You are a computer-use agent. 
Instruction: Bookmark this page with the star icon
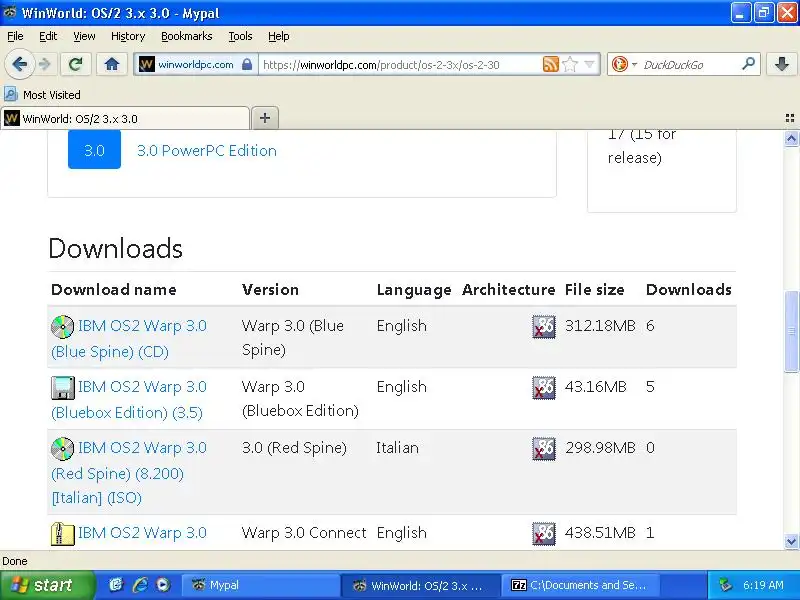[x=570, y=64]
